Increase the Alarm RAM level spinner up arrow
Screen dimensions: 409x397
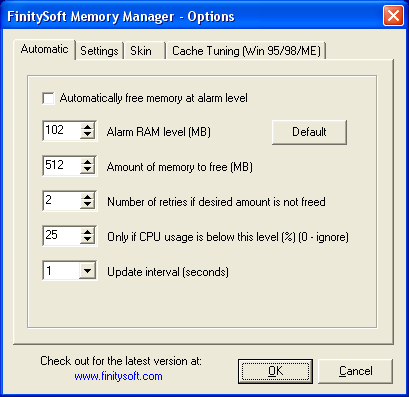point(87,127)
